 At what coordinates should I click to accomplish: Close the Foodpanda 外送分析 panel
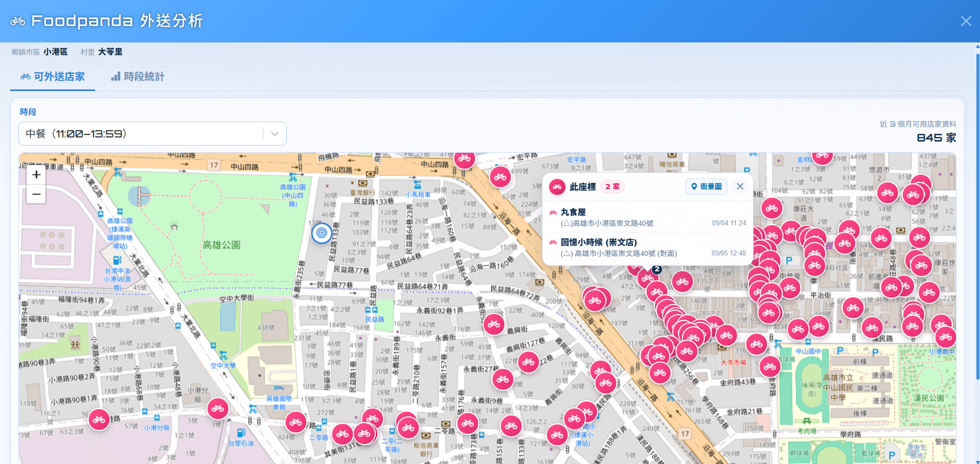(966, 21)
